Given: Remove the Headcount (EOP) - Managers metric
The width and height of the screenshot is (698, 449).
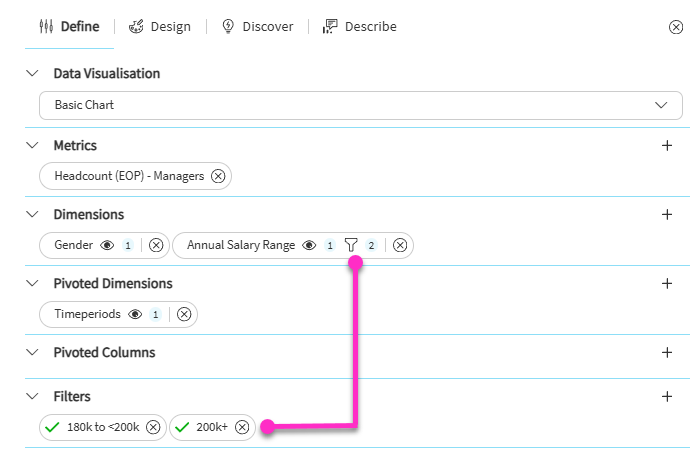Looking at the screenshot, I should pyautogui.click(x=218, y=176).
